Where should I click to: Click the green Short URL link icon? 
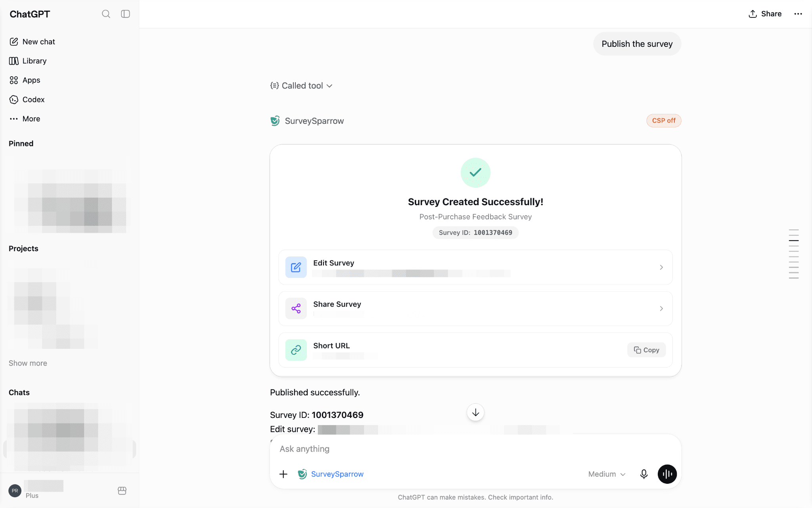[x=296, y=350]
